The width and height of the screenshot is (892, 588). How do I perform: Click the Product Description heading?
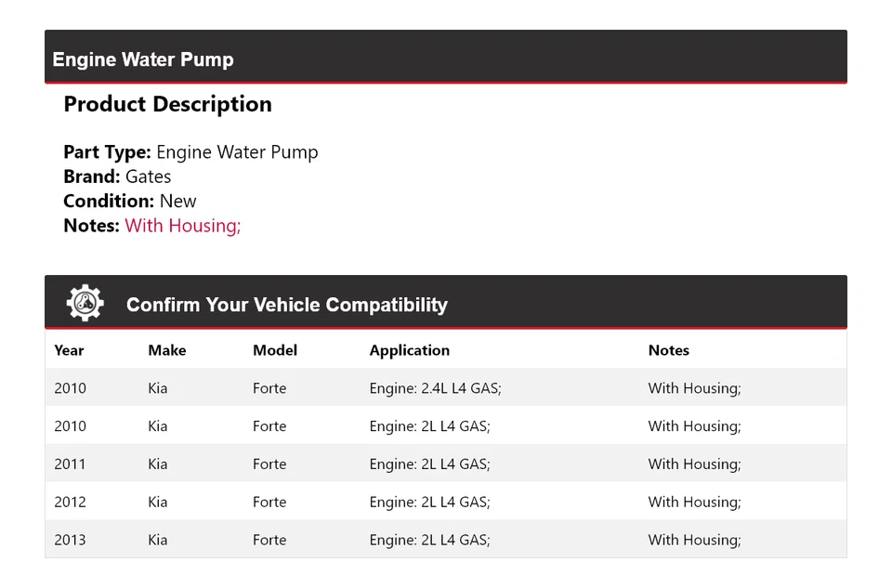coord(167,104)
